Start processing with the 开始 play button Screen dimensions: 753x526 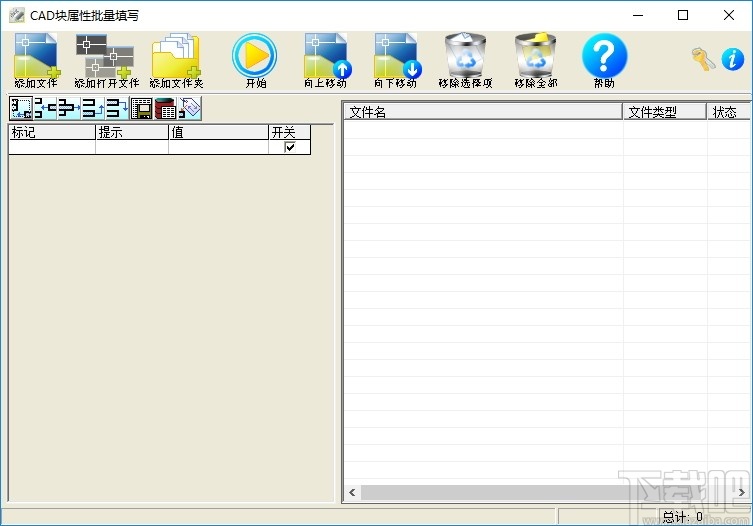pos(255,61)
